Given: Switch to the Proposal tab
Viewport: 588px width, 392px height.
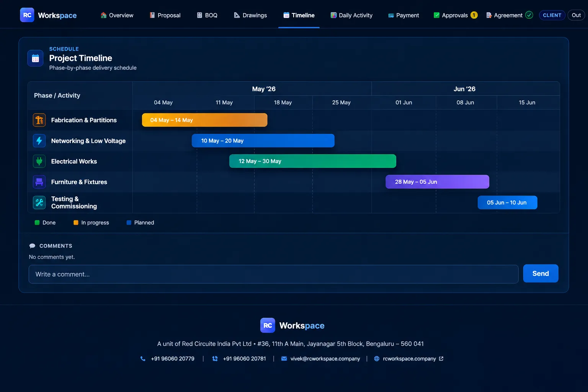Looking at the screenshot, I should 165,15.
